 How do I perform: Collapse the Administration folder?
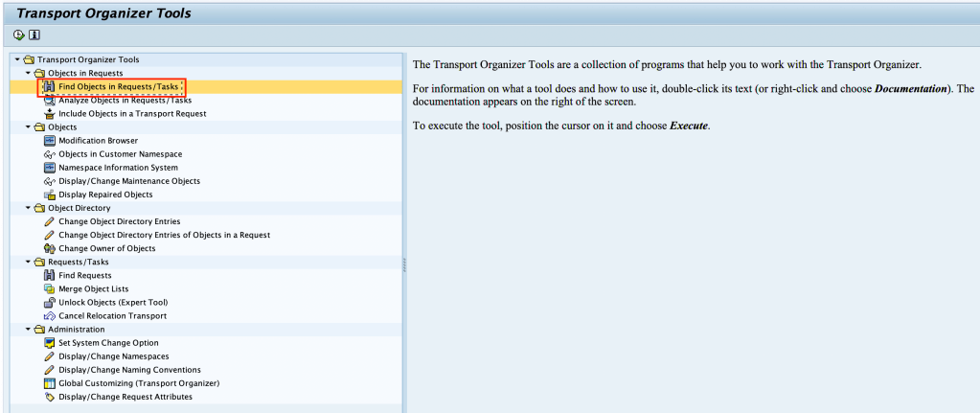point(28,330)
